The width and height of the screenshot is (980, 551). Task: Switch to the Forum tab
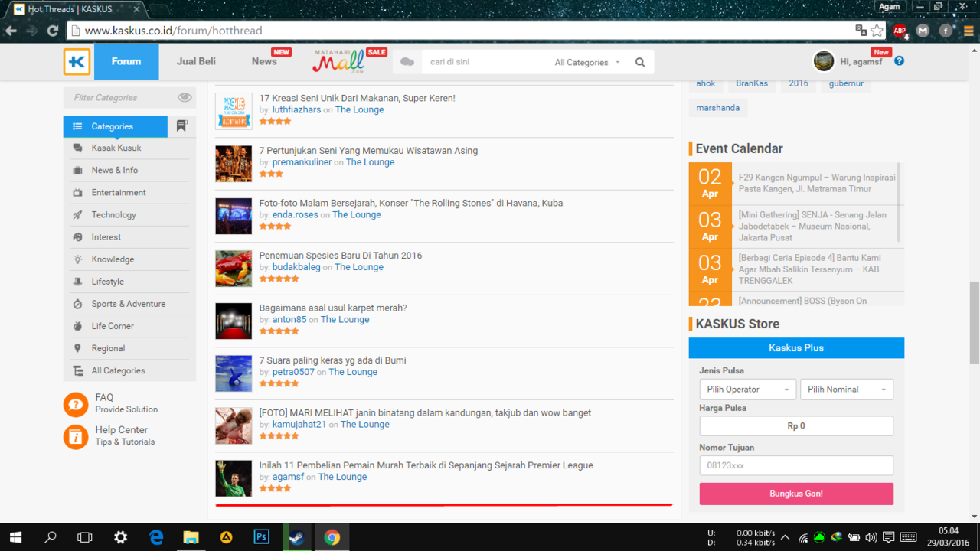point(126,61)
